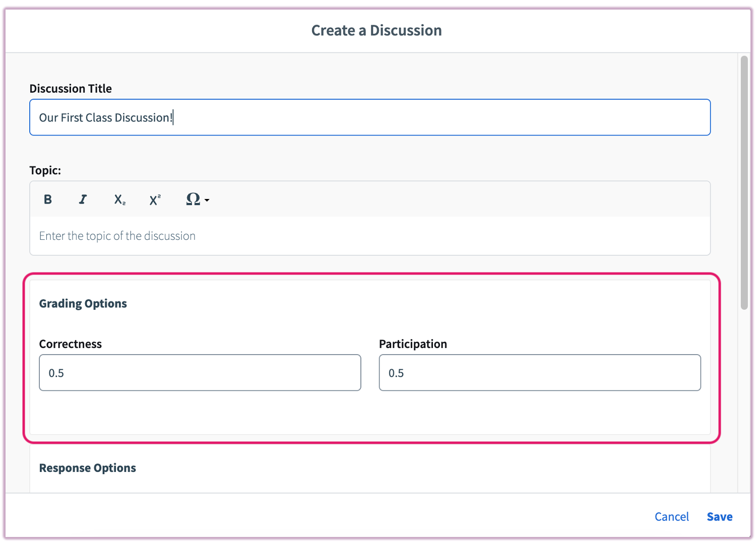Click the vertical scrollbar thumb
Image resolution: width=756 pixels, height=542 pixels.
tap(744, 181)
